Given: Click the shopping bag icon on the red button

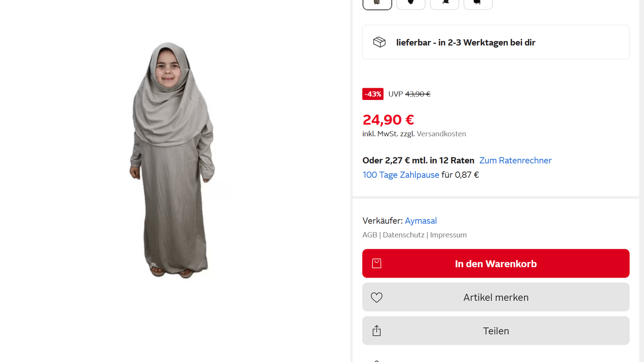Looking at the screenshot, I should pyautogui.click(x=376, y=263).
